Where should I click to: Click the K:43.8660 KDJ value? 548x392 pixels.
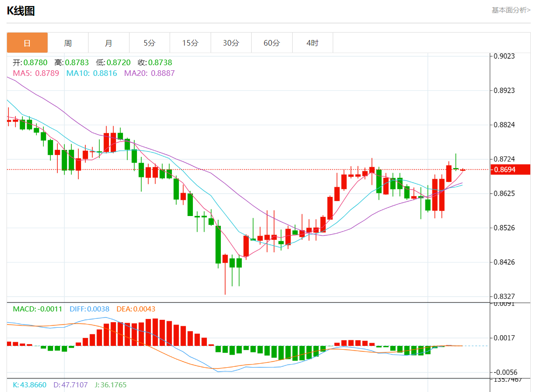(x=30, y=385)
